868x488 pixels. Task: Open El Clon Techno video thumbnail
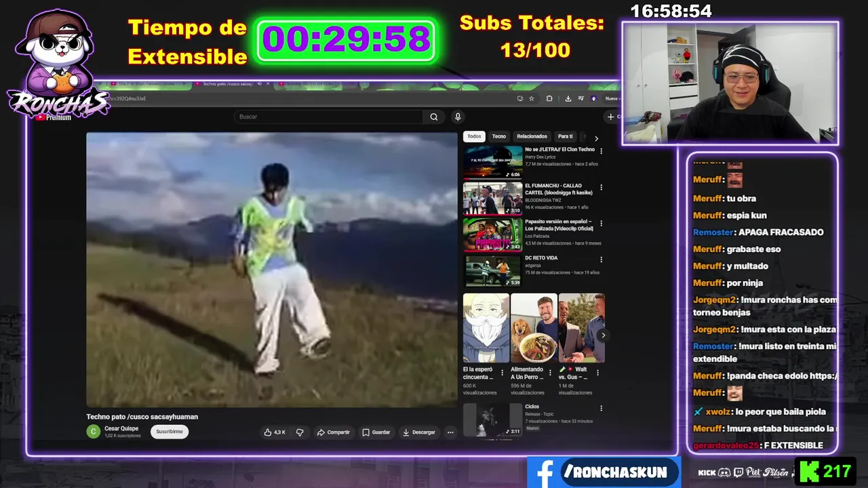(x=492, y=162)
